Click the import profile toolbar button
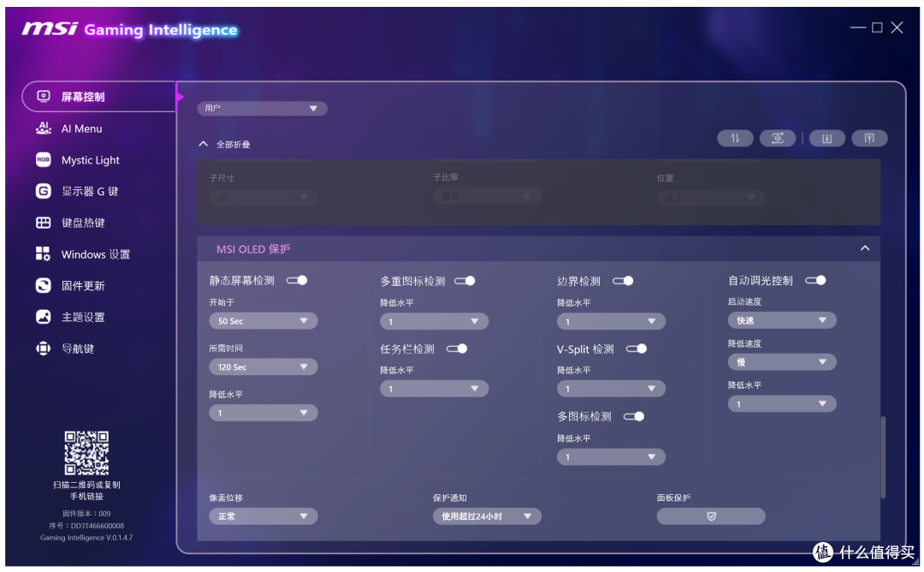Viewport: 924px width, 572px height. pyautogui.click(x=826, y=138)
